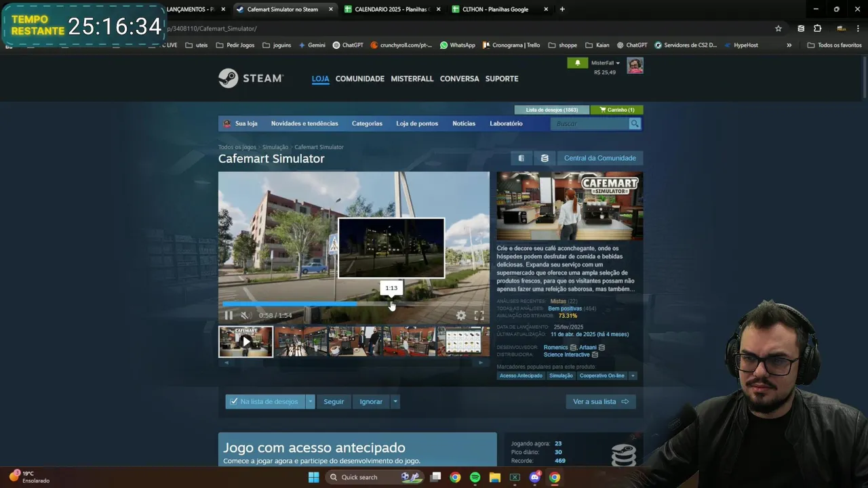Select the Cooperativo On-line tag
The width and height of the screenshot is (868, 488).
602,375
